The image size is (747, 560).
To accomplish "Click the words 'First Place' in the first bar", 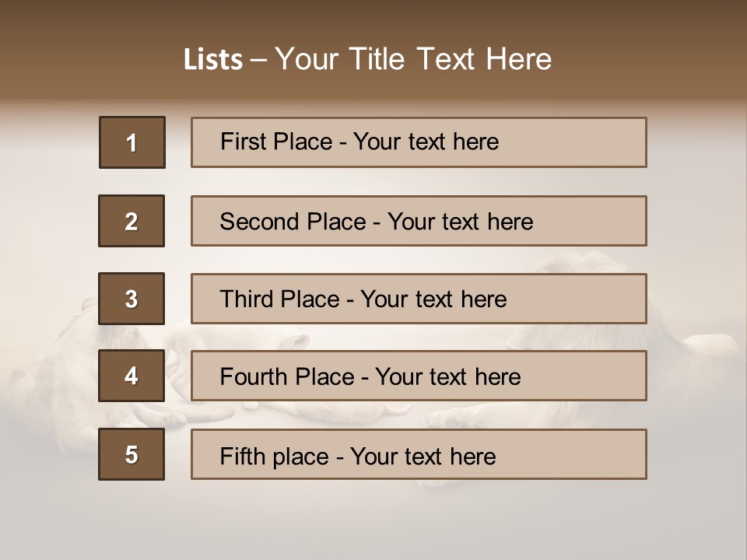I will tap(276, 142).
